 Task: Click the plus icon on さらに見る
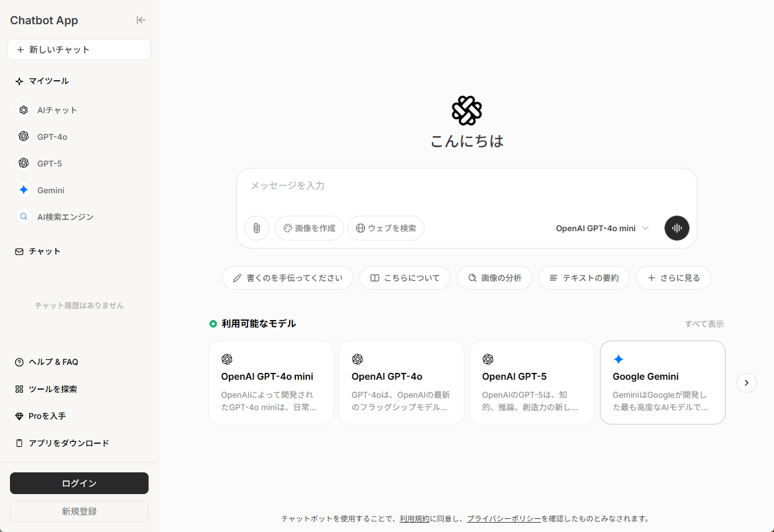(x=652, y=278)
